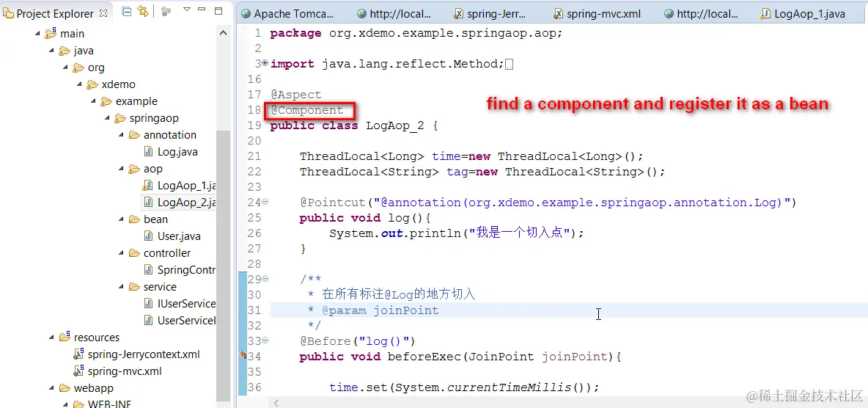Click the annotation package icon
This screenshot has width=868, height=408.
pos(134,135)
